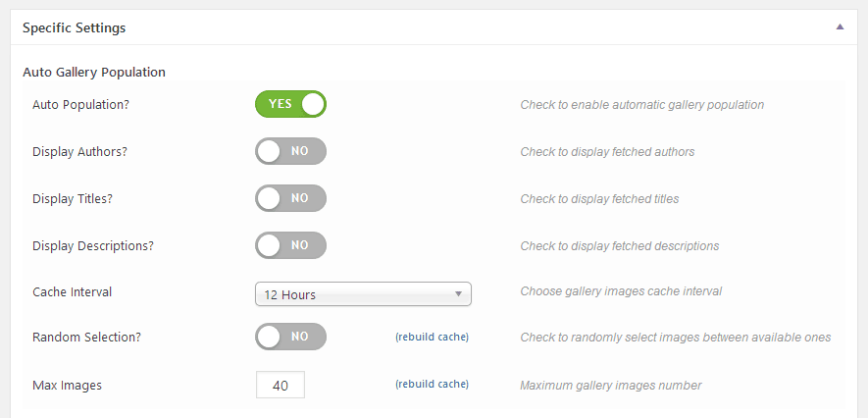Screen dimensions: 868x418
Task: Switch on Random Selection toggle
Action: tap(290, 338)
